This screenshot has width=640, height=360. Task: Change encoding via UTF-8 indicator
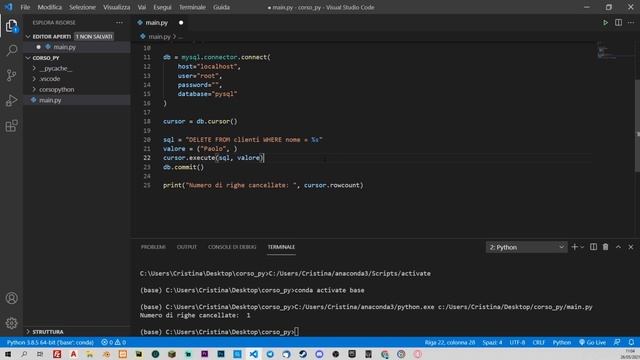(x=517, y=342)
